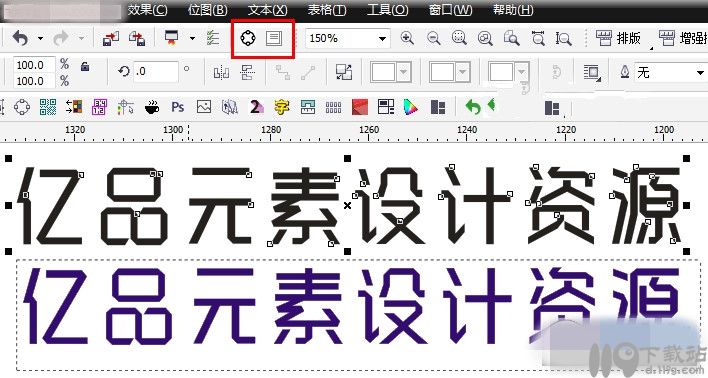Click the rotation angle field
This screenshot has width=708, height=378.
point(155,71)
